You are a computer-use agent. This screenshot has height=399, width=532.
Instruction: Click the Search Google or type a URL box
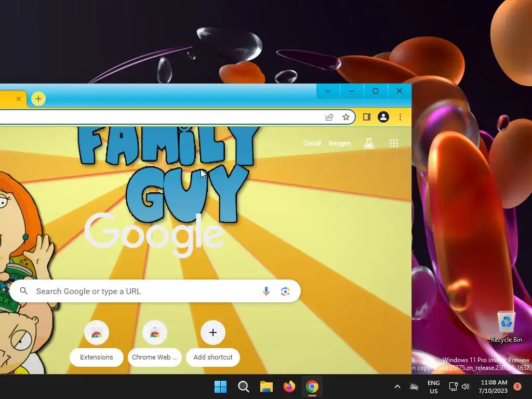click(155, 291)
